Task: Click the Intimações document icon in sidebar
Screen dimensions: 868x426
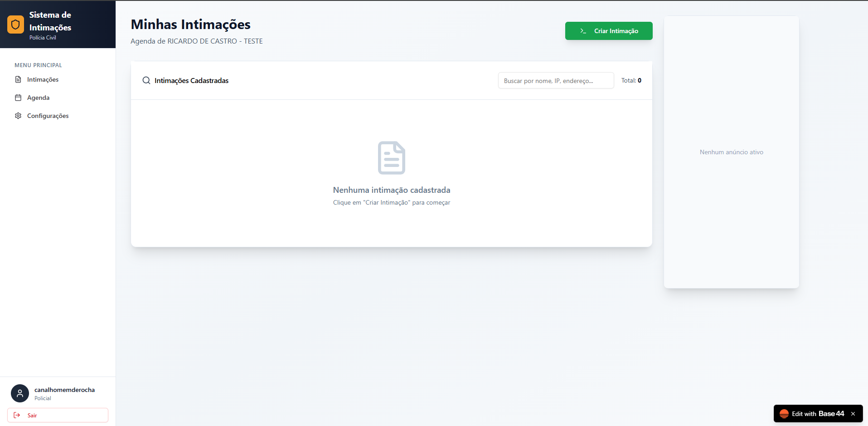Action: tap(18, 79)
